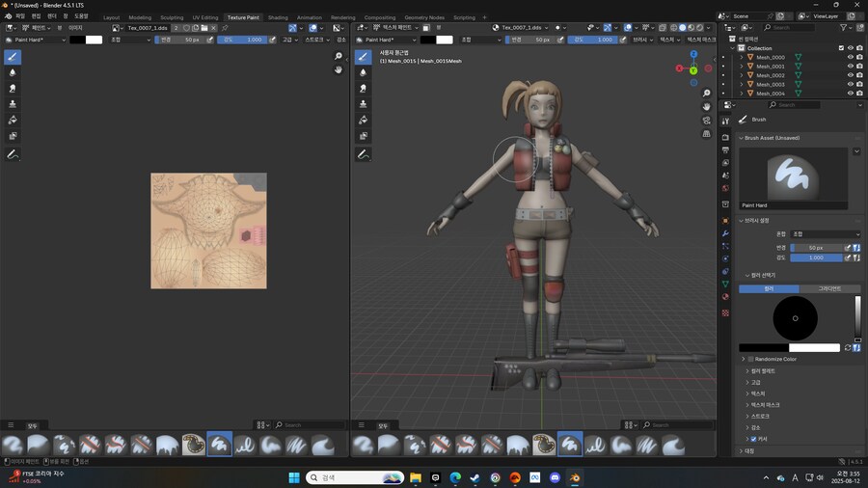
Task: Open the Output properties tab
Action: 725,149
